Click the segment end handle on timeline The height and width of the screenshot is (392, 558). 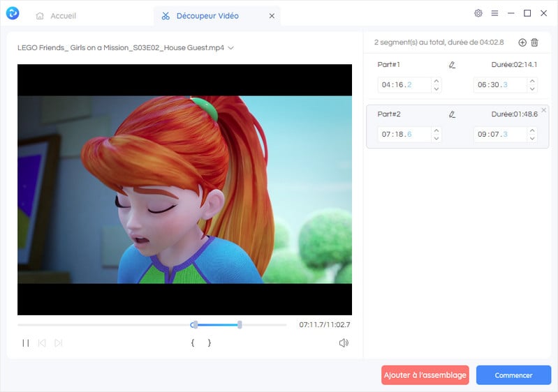240,324
